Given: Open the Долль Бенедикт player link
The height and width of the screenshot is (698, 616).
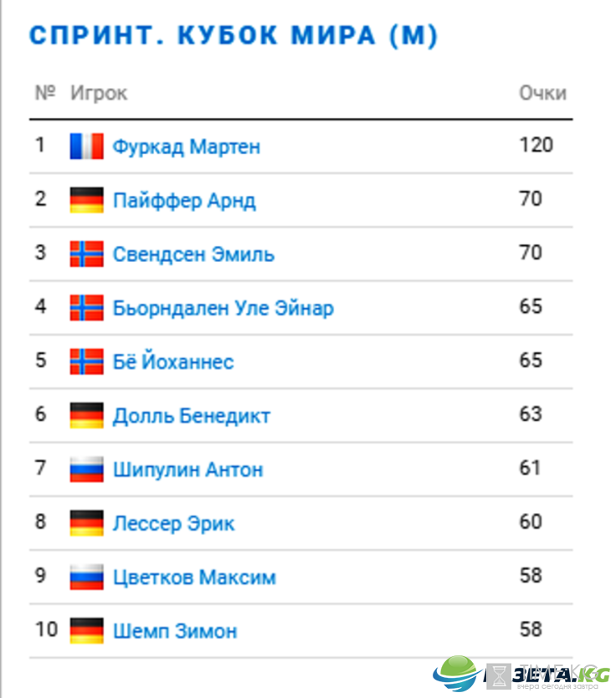Looking at the screenshot, I should (x=192, y=416).
